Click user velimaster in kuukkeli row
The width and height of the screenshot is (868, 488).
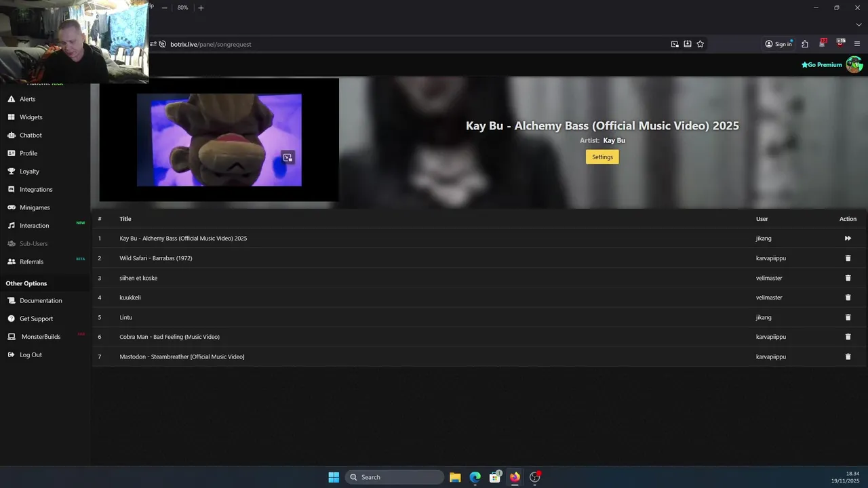coord(769,298)
